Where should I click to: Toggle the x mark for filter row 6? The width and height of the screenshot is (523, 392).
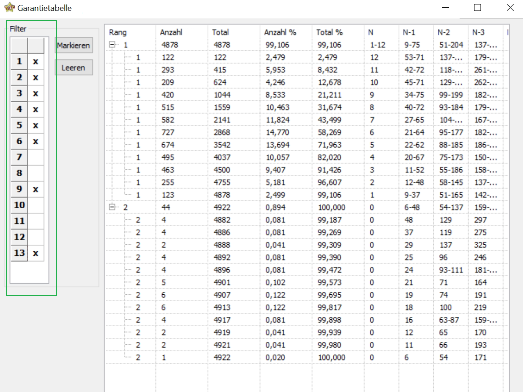pos(36,141)
